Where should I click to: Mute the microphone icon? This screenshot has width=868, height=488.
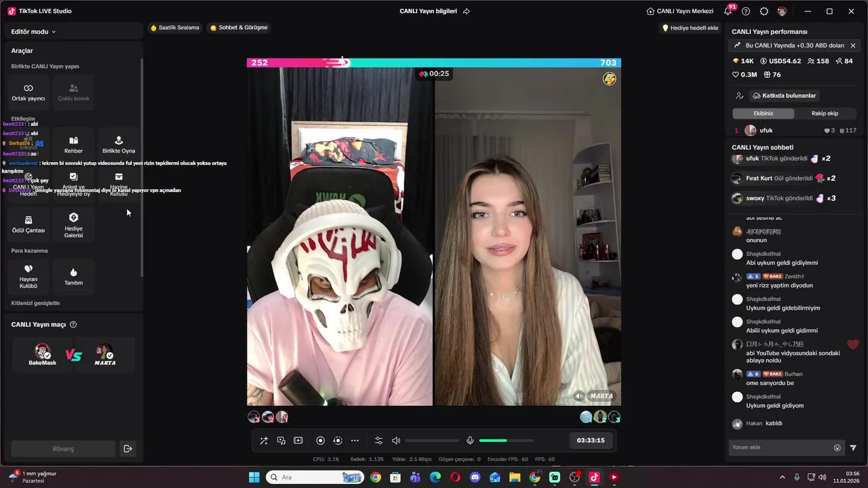pos(470,441)
